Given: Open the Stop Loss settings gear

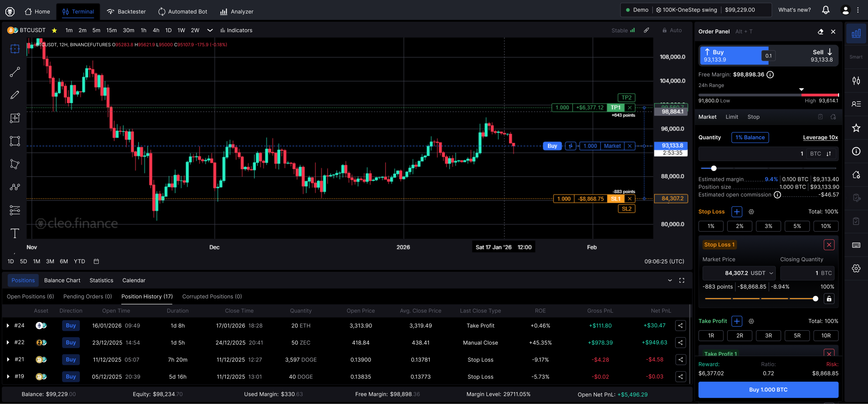Looking at the screenshot, I should pos(751,212).
